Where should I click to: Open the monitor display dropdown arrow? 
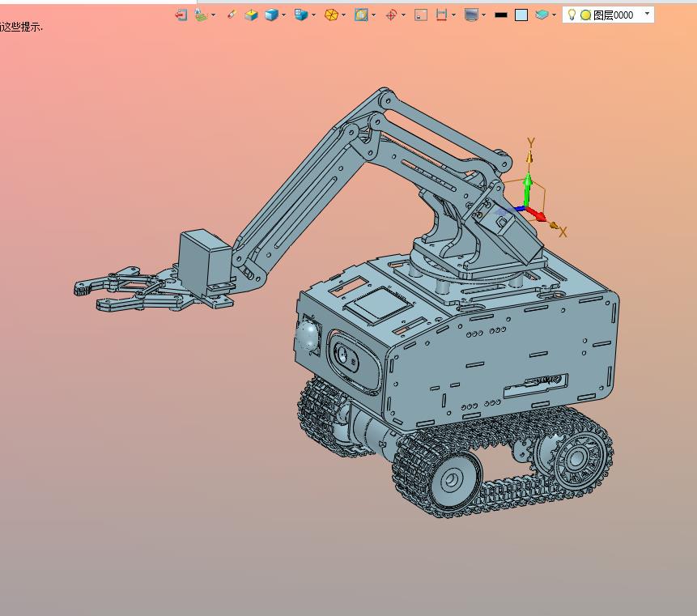coord(483,15)
